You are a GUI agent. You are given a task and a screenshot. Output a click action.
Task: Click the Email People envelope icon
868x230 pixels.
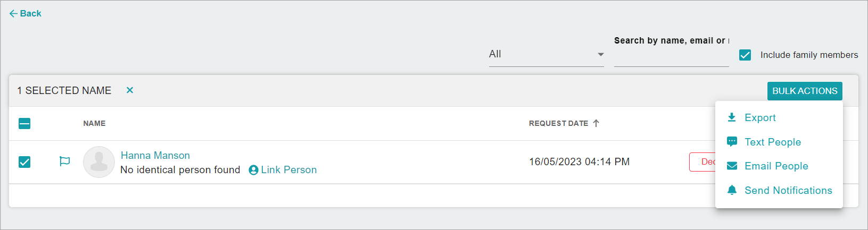(x=732, y=166)
